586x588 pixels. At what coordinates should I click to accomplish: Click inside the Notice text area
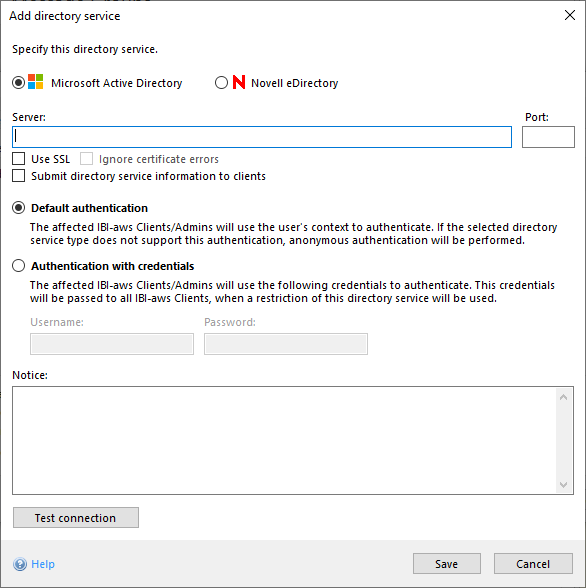click(284, 440)
